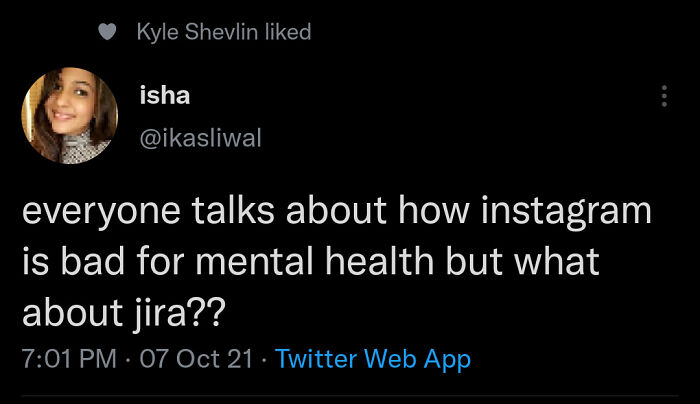
Task: Click the heart icon beside Kyle Shevlin liked
Action: point(107,32)
